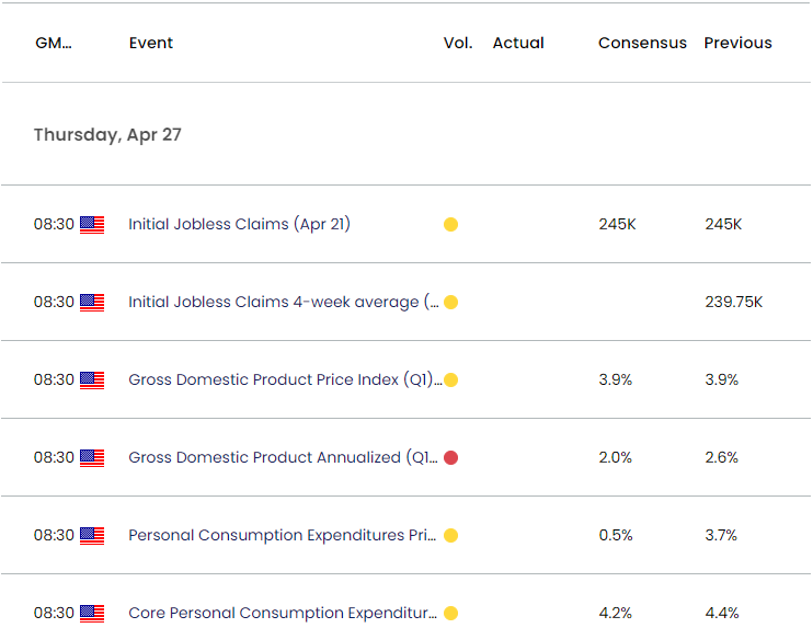Select the Consensus column header
The height and width of the screenshot is (642, 812).
pyautogui.click(x=642, y=43)
